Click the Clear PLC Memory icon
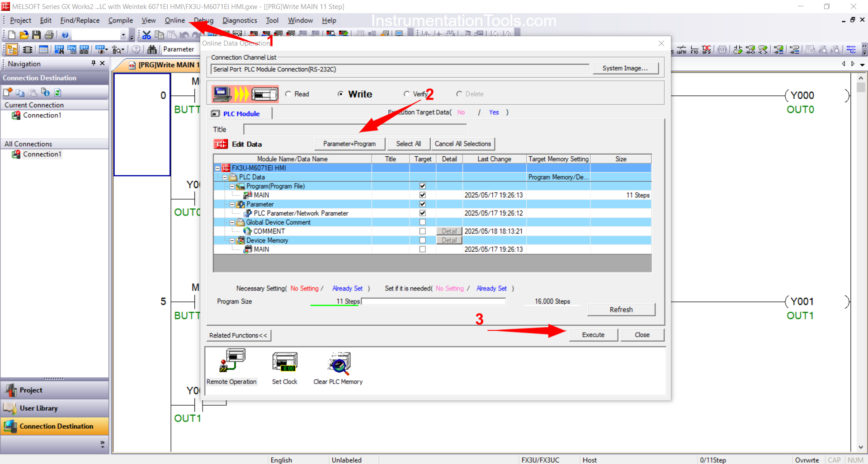Viewport: 868px width, 464px height. (339, 363)
